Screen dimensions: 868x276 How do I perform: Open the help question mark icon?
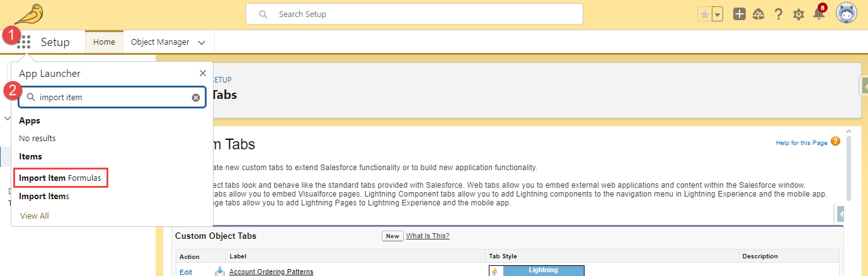click(779, 14)
